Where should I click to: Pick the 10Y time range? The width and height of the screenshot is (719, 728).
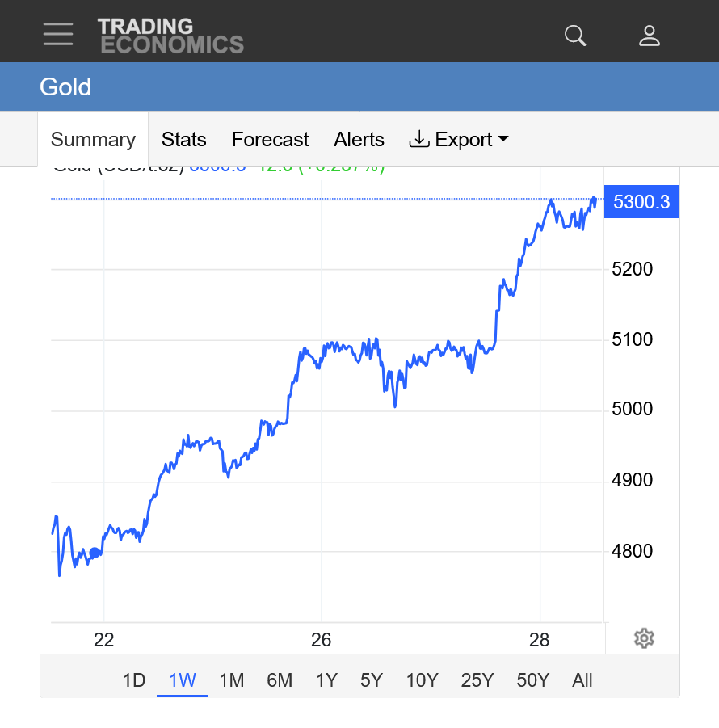pyautogui.click(x=422, y=680)
